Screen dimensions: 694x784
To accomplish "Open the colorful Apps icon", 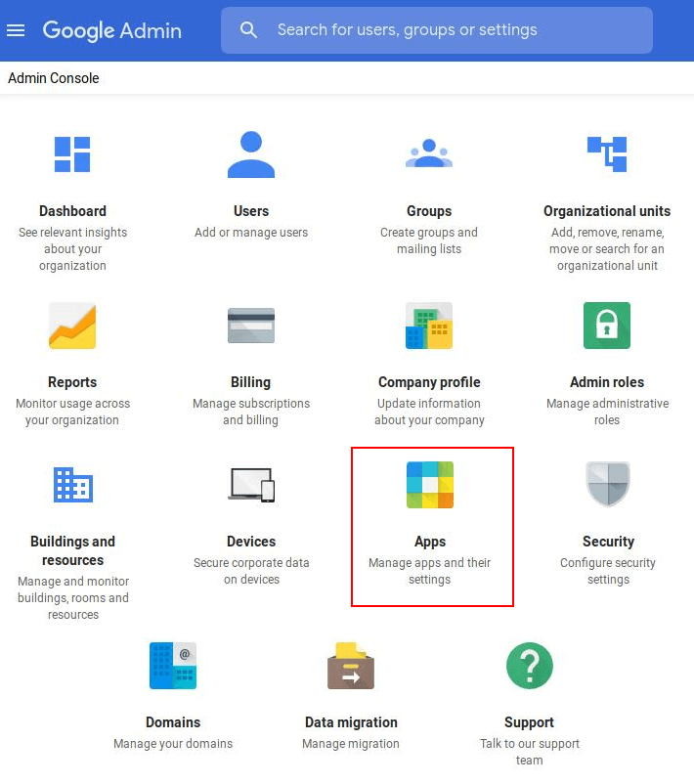I will [430, 485].
